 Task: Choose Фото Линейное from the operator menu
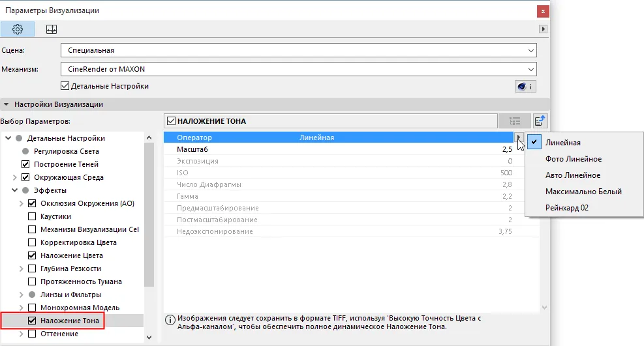tap(574, 159)
